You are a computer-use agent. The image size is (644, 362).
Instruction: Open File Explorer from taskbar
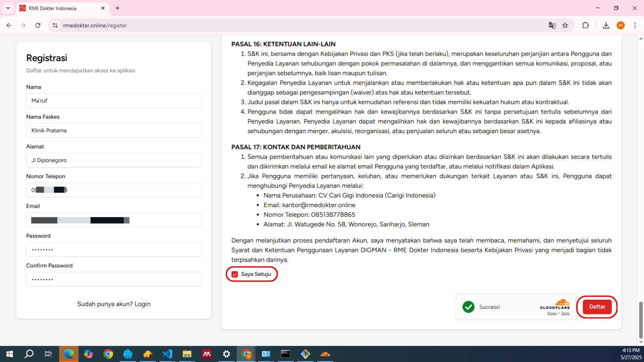187,354
